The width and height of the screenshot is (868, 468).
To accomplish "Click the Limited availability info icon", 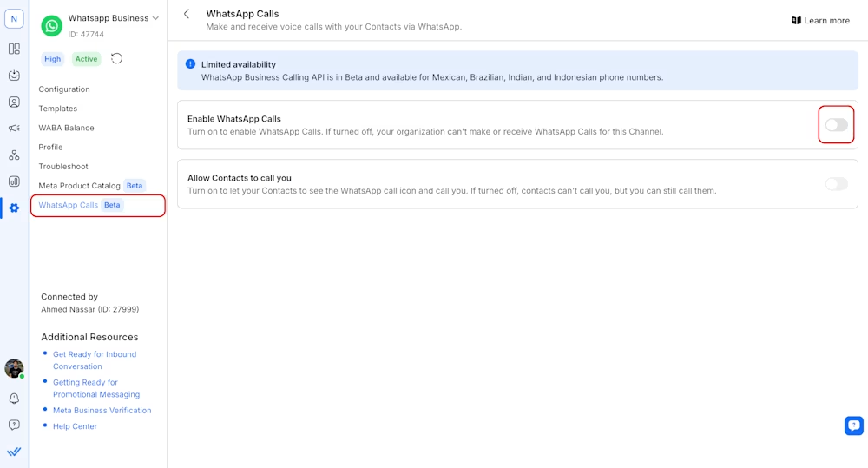I will coord(190,63).
